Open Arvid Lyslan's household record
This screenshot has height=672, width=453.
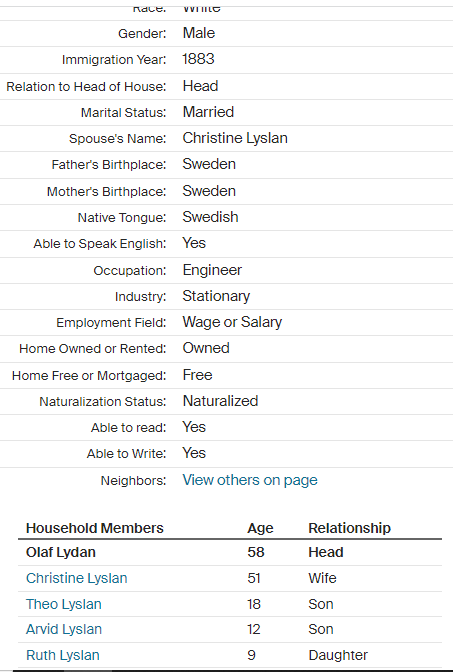tap(64, 629)
